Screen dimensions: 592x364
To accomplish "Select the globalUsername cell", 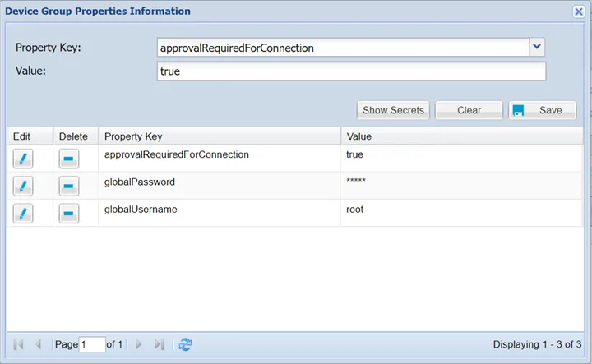I will (x=220, y=214).
